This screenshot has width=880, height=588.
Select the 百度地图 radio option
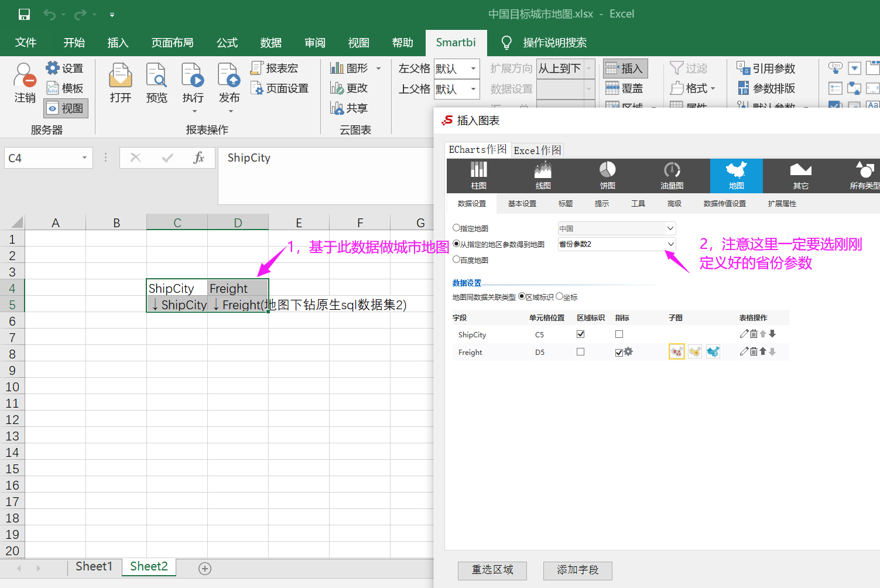(x=456, y=259)
